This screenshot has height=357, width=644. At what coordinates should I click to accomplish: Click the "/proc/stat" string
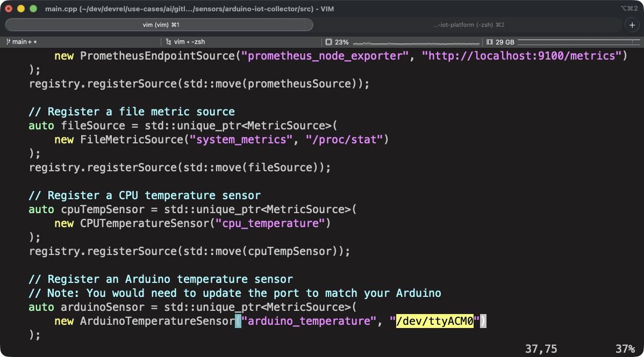coord(344,140)
